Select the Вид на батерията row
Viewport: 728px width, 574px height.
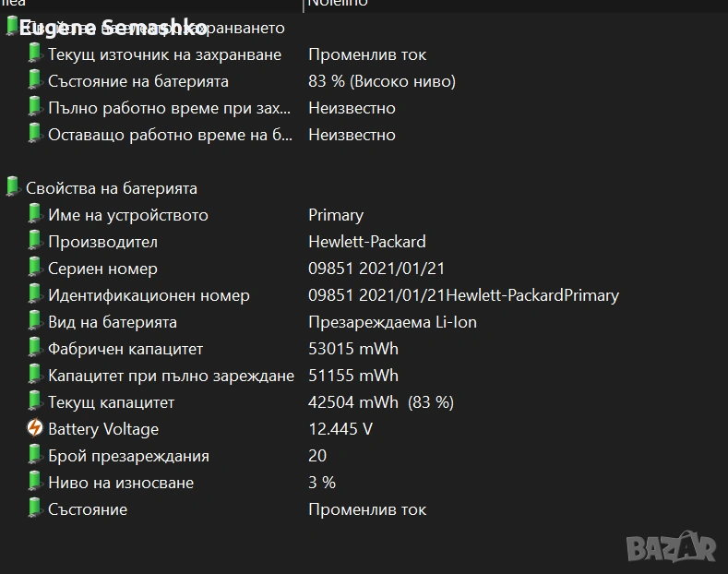click(x=112, y=322)
